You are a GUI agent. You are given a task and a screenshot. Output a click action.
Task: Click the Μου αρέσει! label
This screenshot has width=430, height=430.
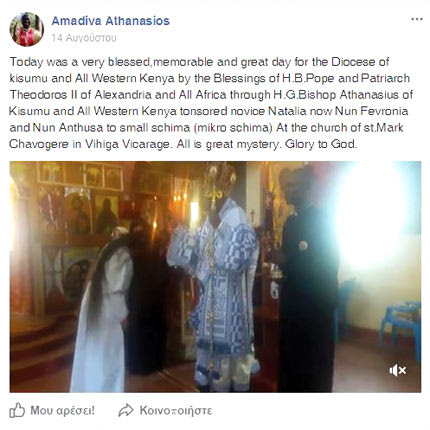tap(63, 410)
